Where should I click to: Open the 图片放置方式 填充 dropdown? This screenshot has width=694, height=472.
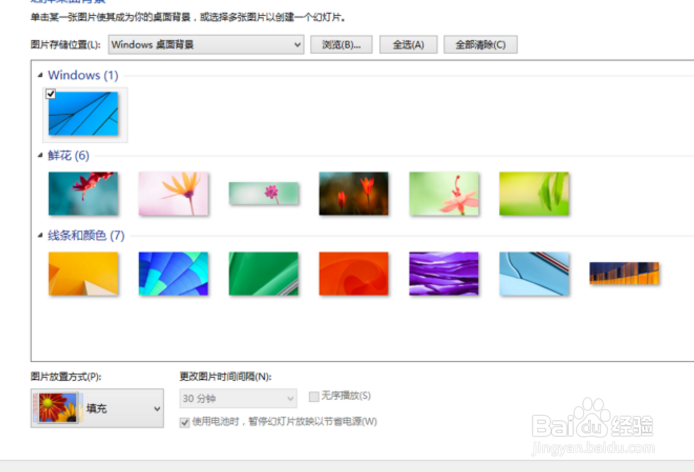(97, 408)
